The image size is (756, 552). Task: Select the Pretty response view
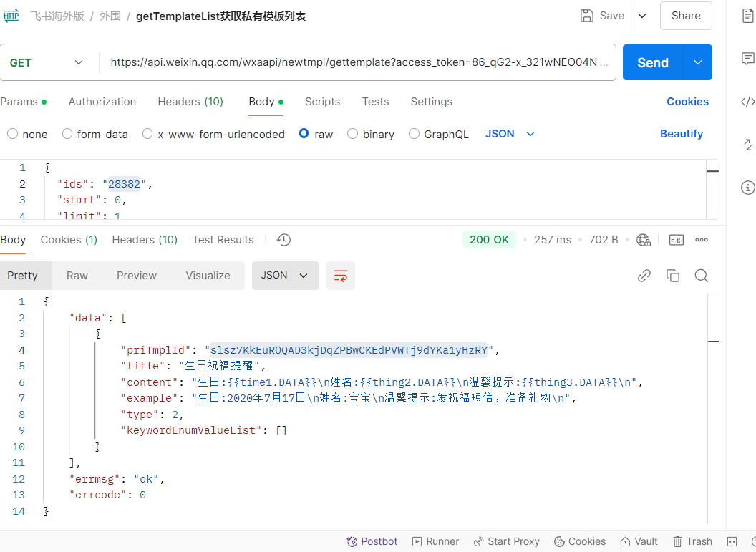click(x=22, y=276)
